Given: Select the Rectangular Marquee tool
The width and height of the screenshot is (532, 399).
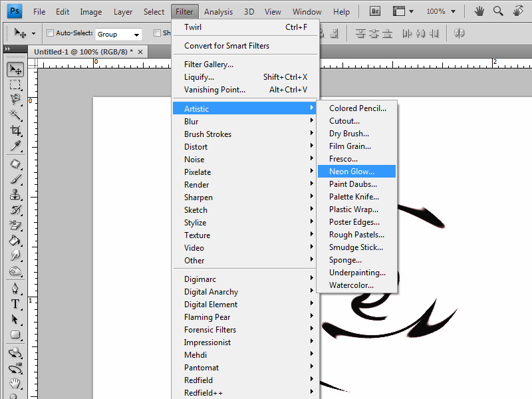Looking at the screenshot, I should (15, 85).
